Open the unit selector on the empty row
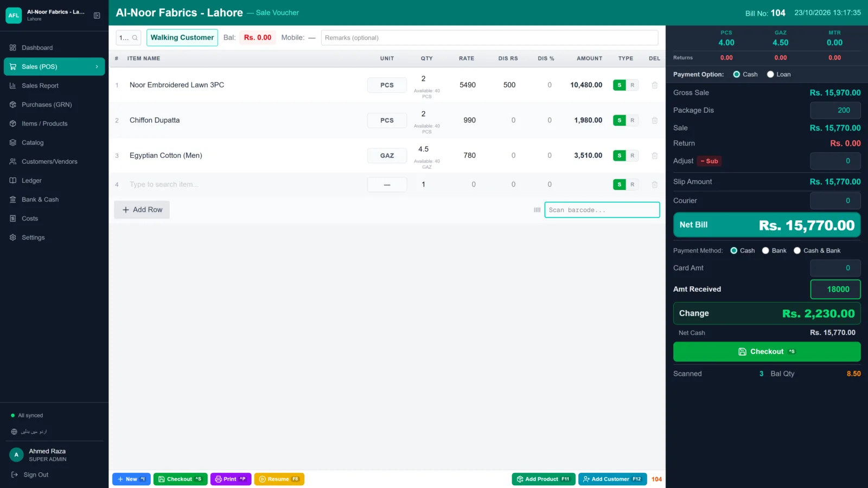Screen dimensions: 868x488 click(387, 185)
